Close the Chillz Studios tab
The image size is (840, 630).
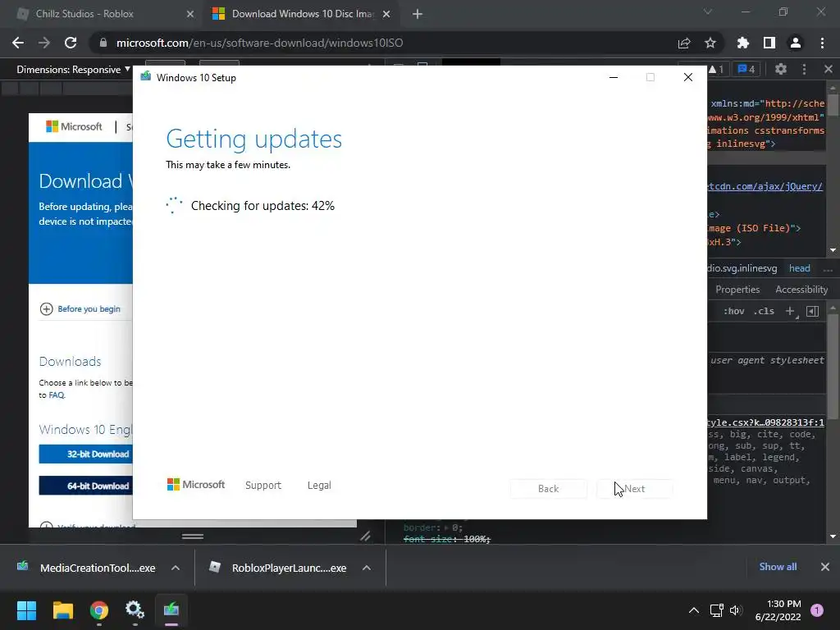coord(190,14)
